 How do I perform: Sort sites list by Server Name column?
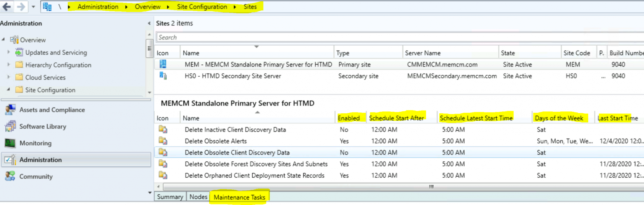(x=451, y=53)
